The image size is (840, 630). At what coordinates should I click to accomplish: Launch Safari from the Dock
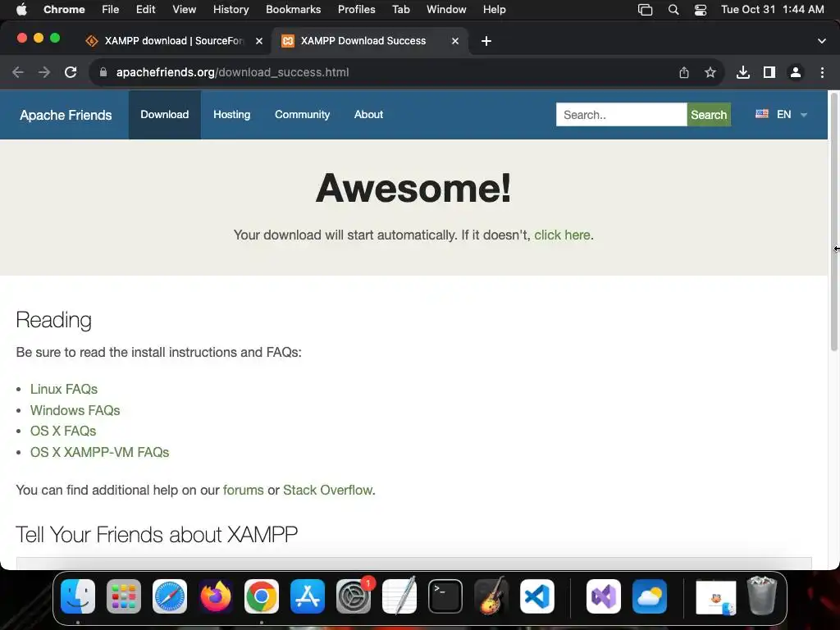(x=170, y=596)
